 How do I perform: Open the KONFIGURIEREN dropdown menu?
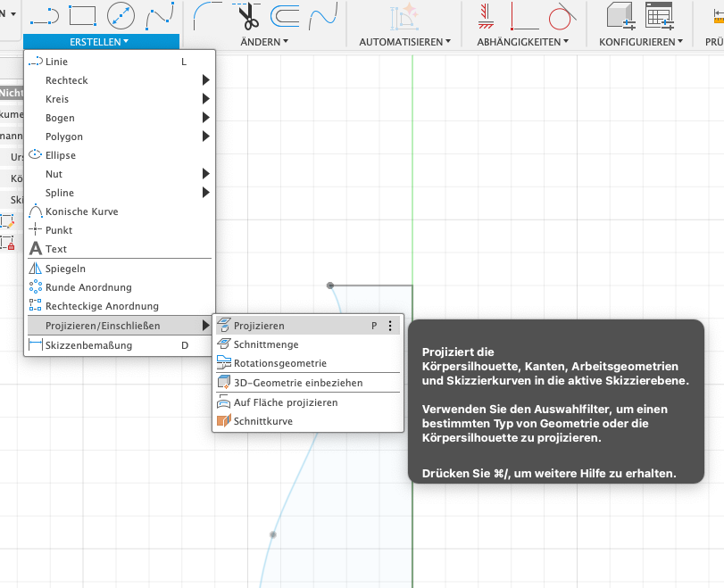coord(641,42)
